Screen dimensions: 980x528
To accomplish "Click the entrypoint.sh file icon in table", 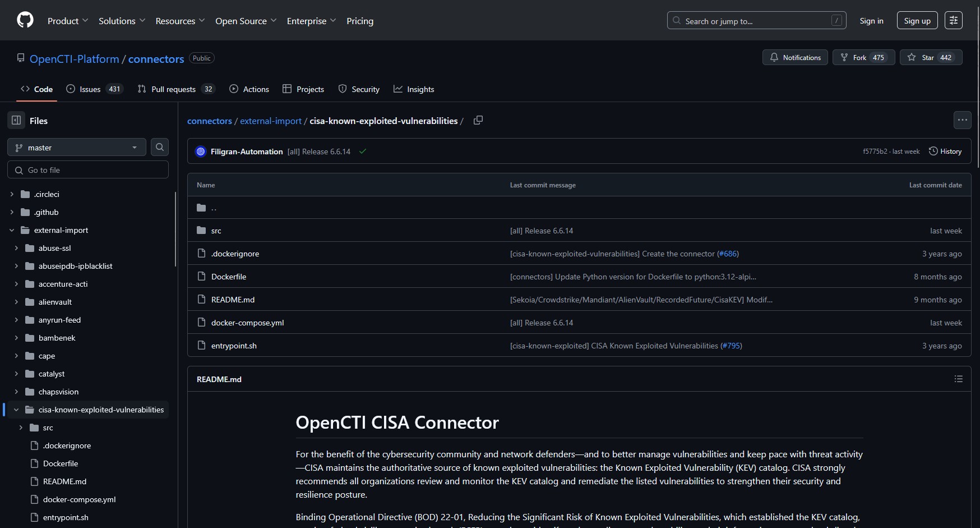I will (201, 346).
